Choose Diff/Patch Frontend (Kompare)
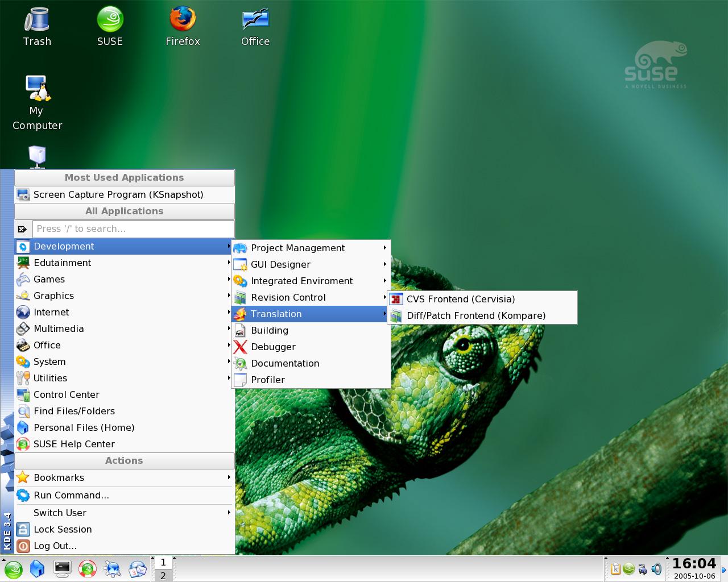The width and height of the screenshot is (728, 582). click(482, 315)
